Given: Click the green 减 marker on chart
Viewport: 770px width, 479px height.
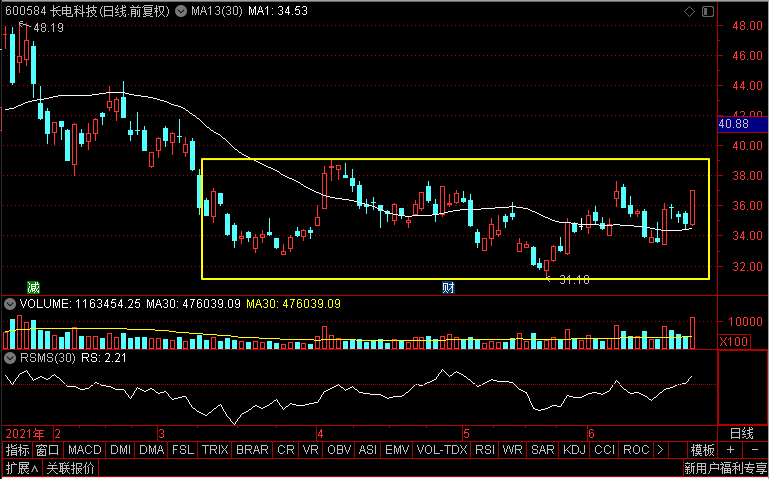Looking at the screenshot, I should tap(33, 287).
